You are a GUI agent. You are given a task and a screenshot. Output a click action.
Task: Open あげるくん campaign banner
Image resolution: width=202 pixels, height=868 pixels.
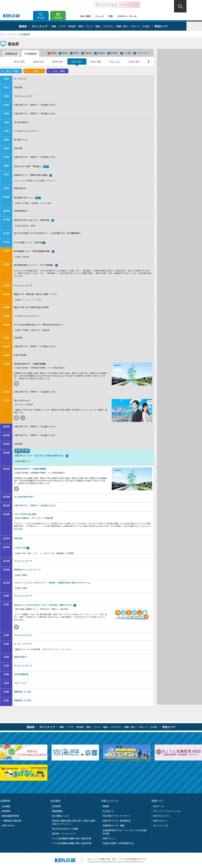click(x=24, y=773)
